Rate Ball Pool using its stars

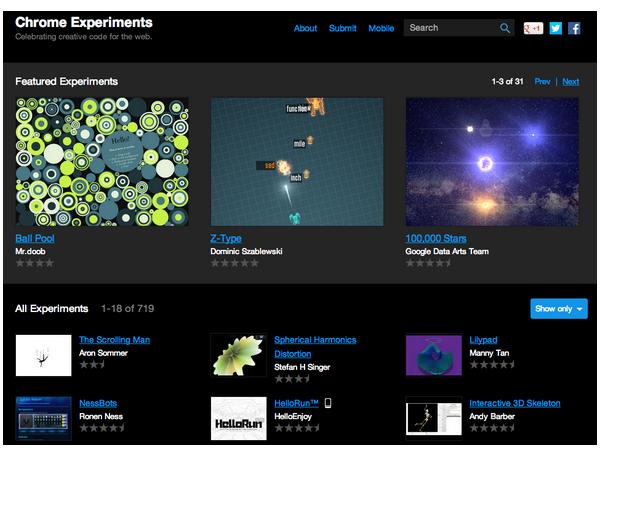pyautogui.click(x=35, y=263)
